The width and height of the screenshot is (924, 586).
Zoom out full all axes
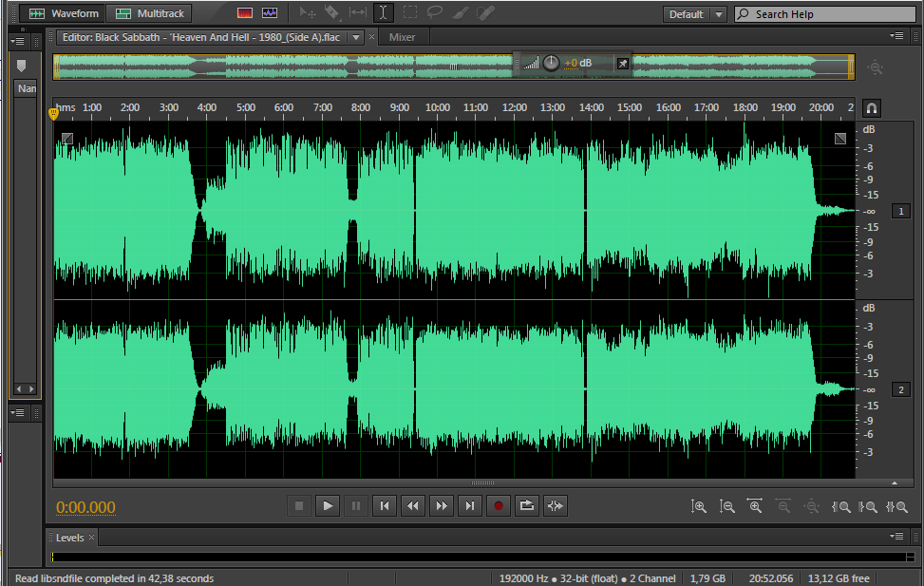[x=811, y=506]
